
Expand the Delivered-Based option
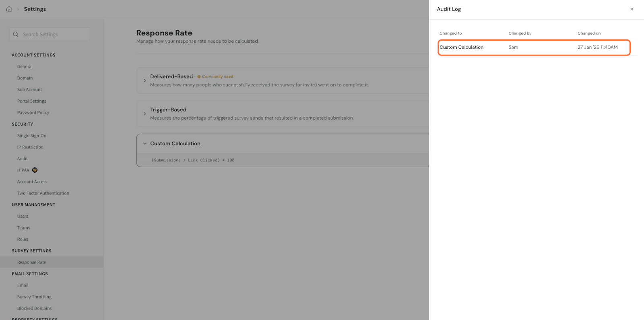click(x=145, y=81)
